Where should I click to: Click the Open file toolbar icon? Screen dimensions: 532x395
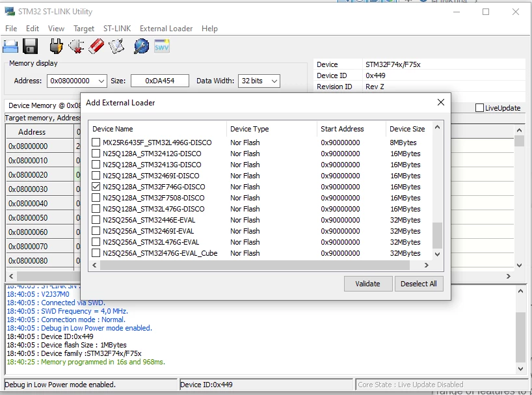pyautogui.click(x=10, y=46)
